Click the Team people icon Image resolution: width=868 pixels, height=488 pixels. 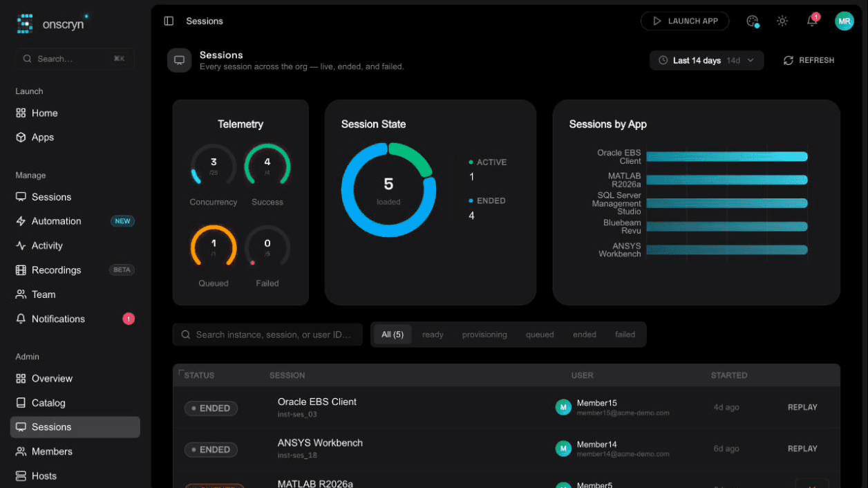click(x=21, y=294)
